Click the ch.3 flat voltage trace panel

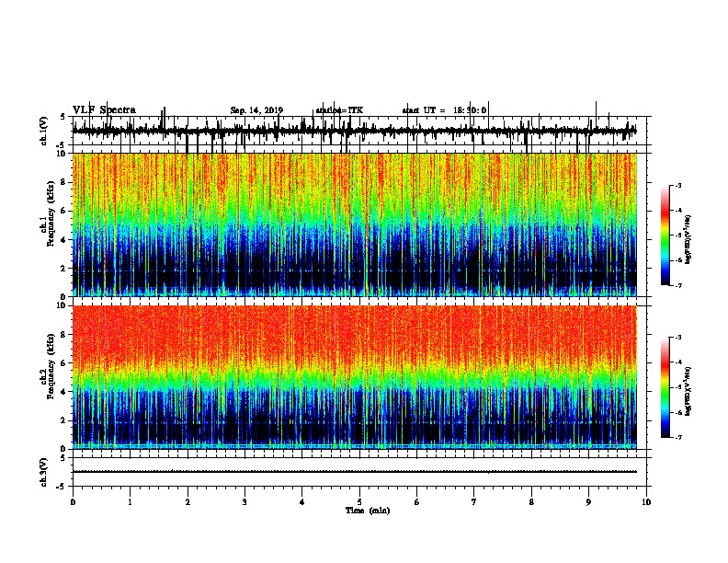tap(361, 472)
